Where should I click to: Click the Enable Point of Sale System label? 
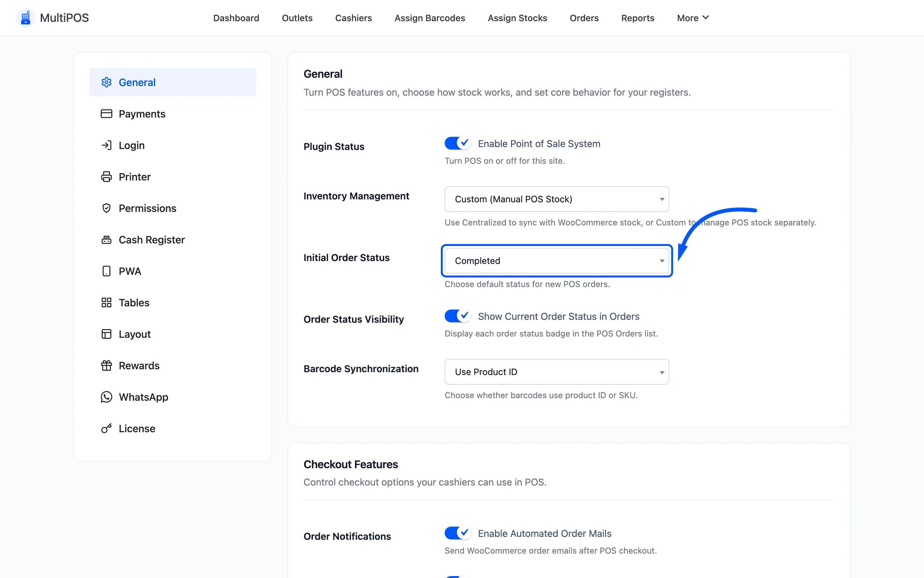click(539, 143)
